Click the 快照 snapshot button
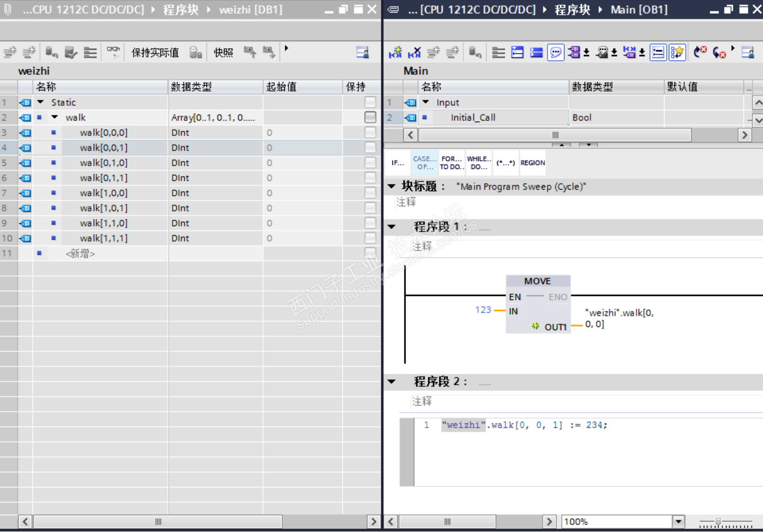 pyautogui.click(x=223, y=52)
